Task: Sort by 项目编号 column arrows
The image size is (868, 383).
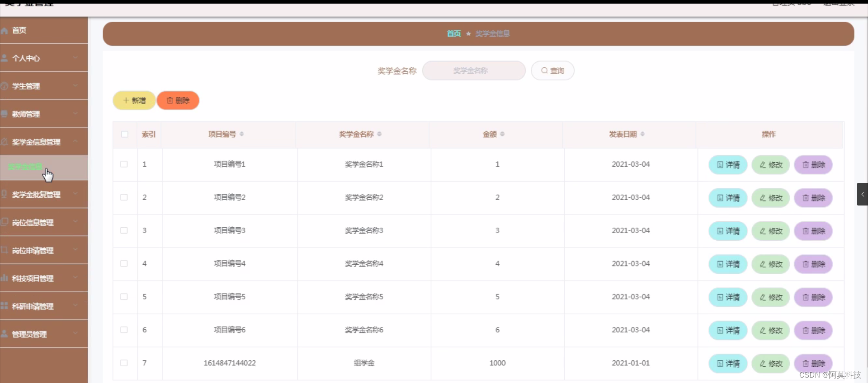Action: tap(242, 134)
